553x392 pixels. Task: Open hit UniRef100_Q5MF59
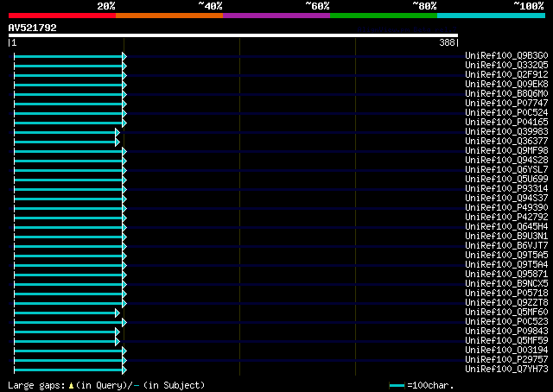(506, 341)
